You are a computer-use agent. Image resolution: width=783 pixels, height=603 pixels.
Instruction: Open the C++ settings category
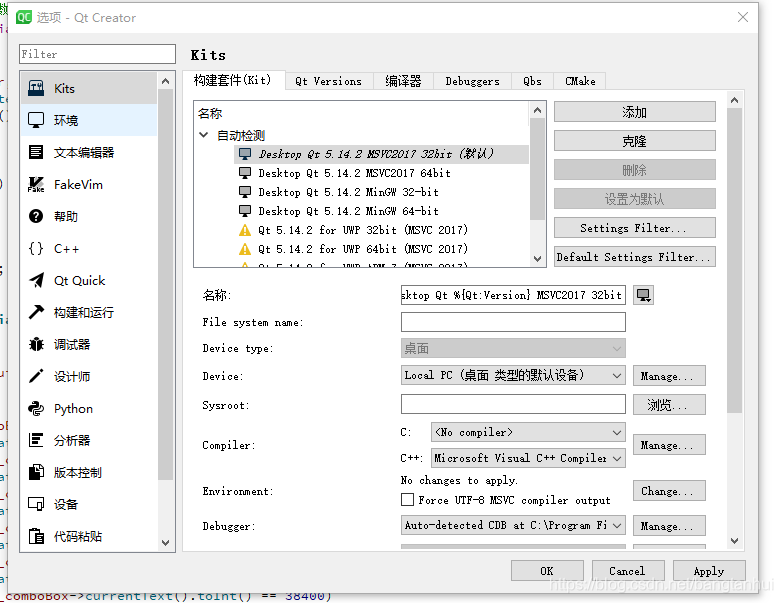(x=89, y=248)
